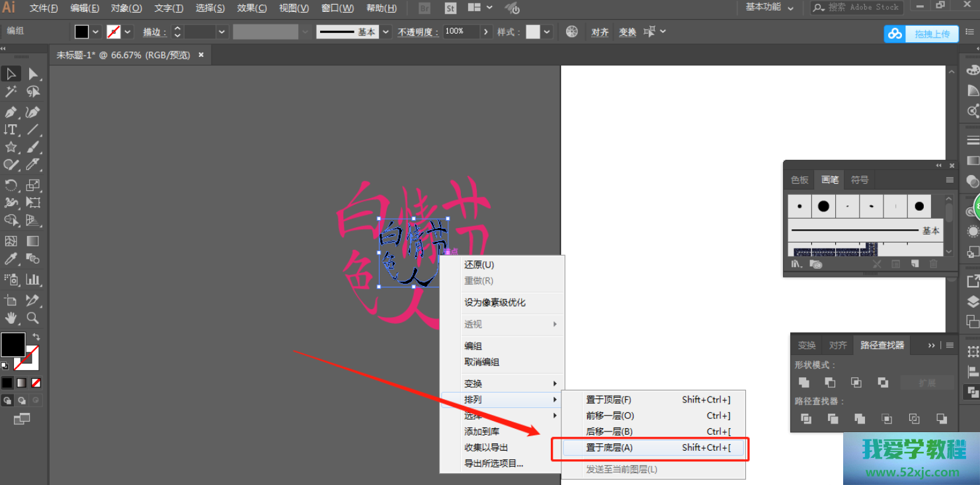Set the color to None
The width and height of the screenshot is (980, 485).
tap(36, 383)
